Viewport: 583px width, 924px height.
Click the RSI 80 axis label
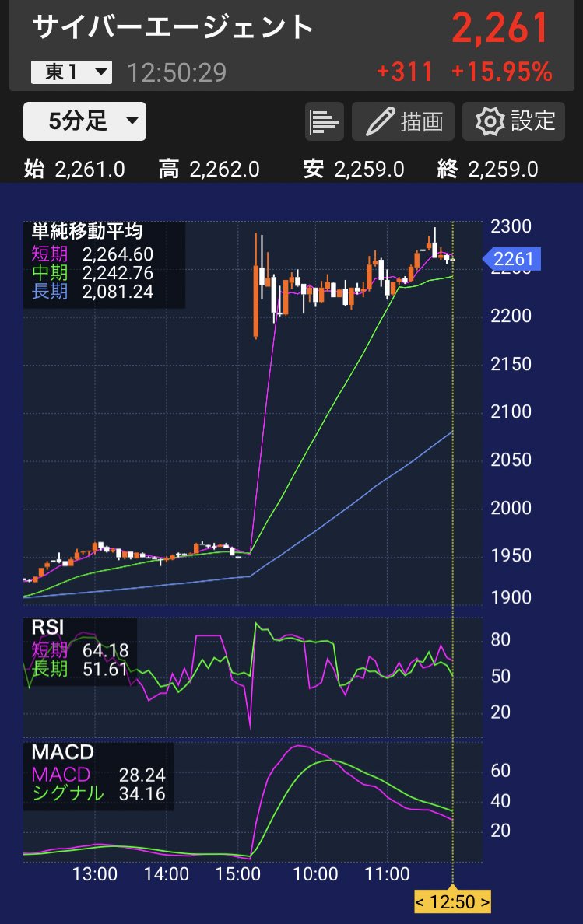(x=500, y=640)
